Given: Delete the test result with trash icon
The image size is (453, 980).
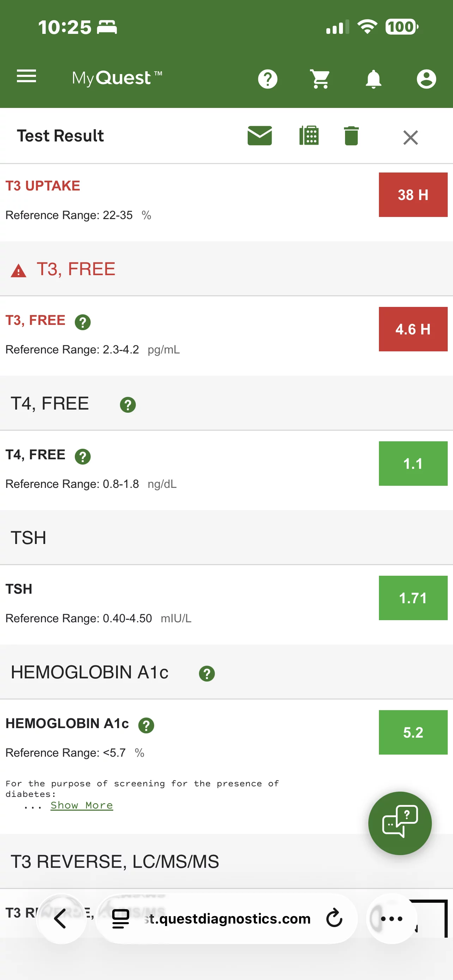Looking at the screenshot, I should point(351,136).
